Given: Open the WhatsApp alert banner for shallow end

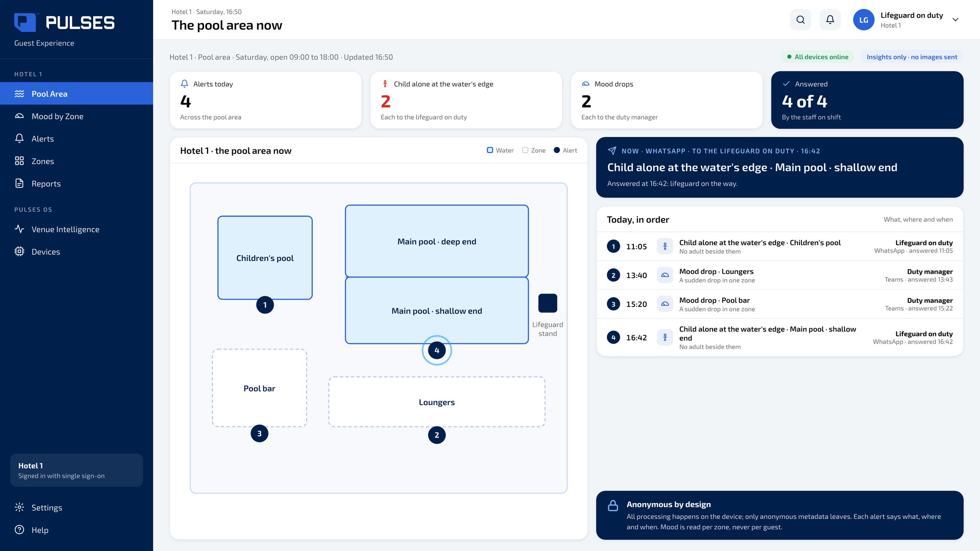Looking at the screenshot, I should 780,167.
